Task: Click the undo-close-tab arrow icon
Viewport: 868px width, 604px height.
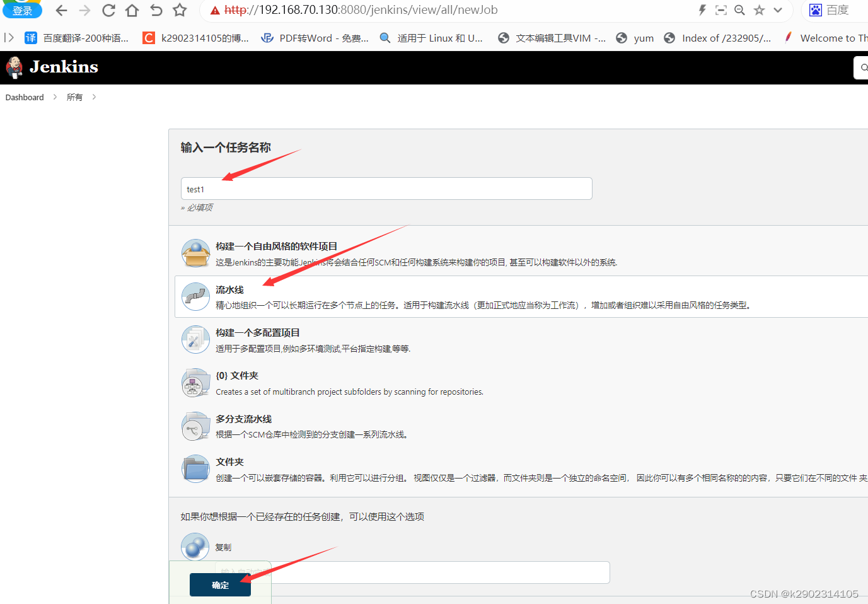Action: 156,10
